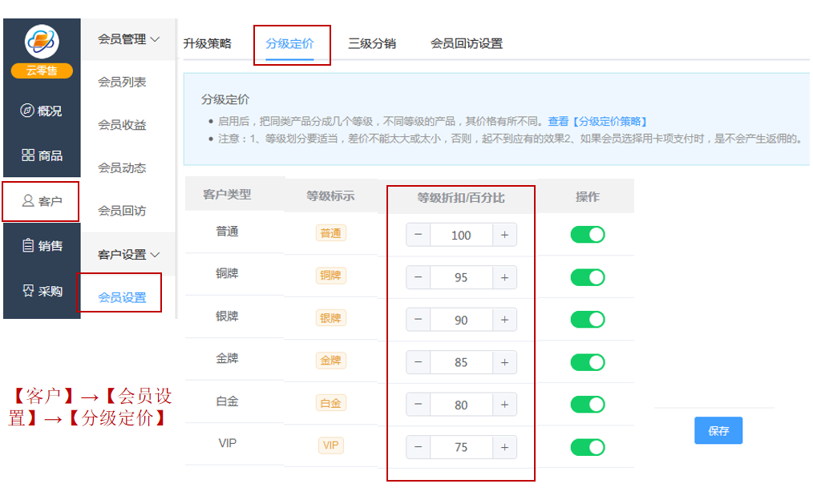Viewport: 813px width, 504px height.
Task: Click the 铜牌 discount value field 95
Action: click(461, 277)
